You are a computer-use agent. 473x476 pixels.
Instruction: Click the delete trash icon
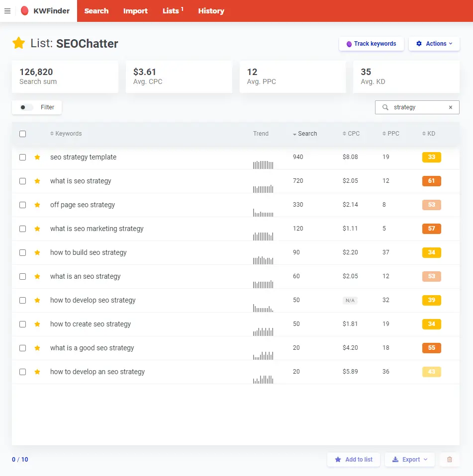click(450, 459)
